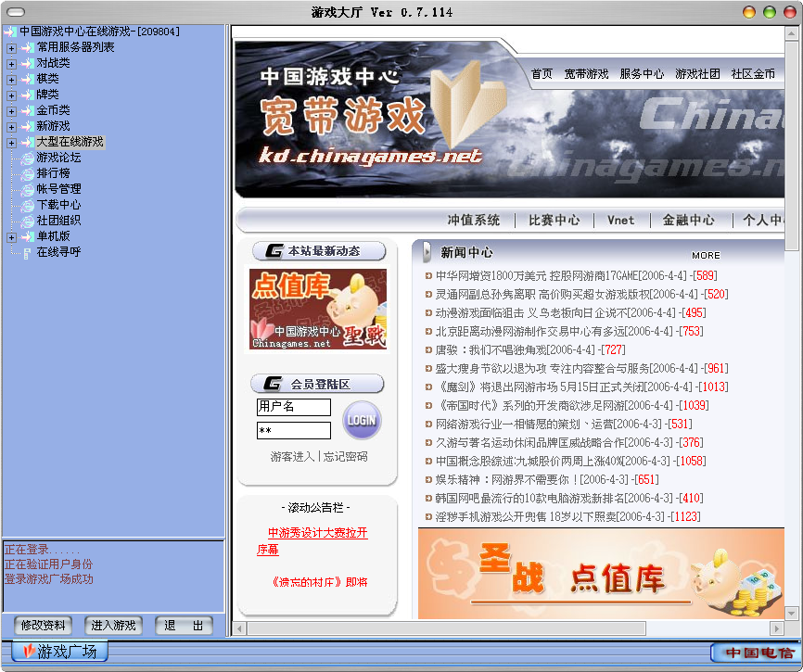Screen dimensions: 803x672
Task: Click the vertical scrollbar up arrow
Action: (791, 33)
